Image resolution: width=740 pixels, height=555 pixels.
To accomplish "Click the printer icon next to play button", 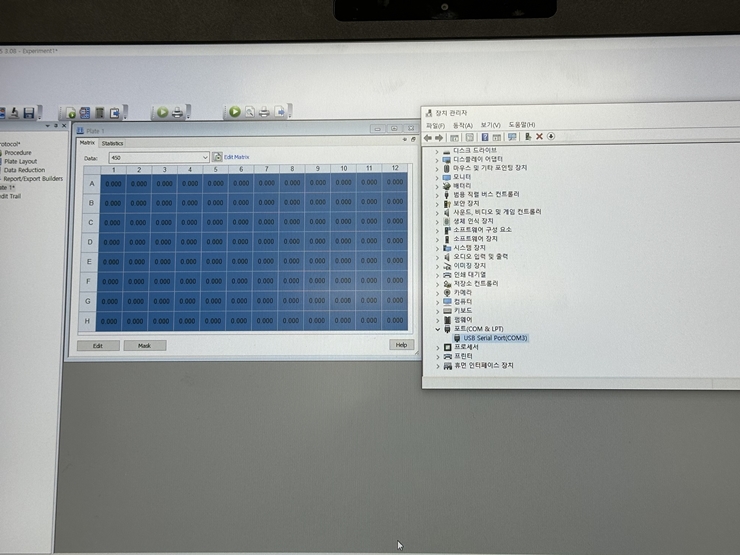I will [x=177, y=113].
